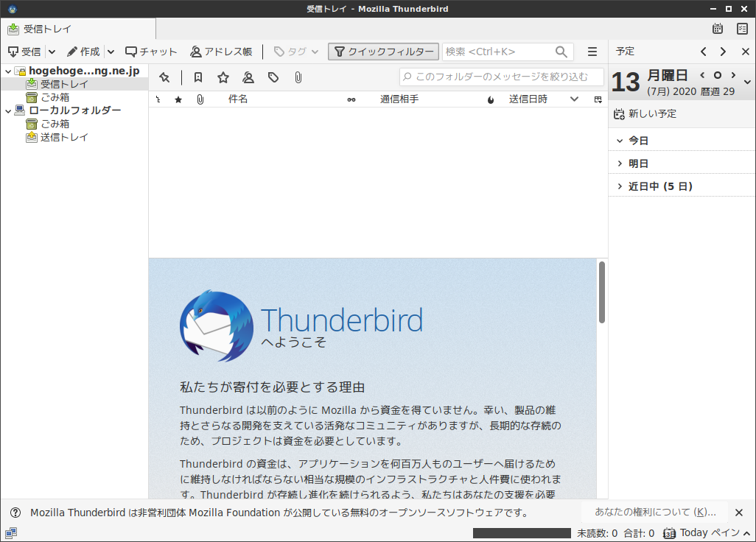This screenshot has width=756, height=542.
Task: Sort by the read-status glasses column
Action: [351, 99]
